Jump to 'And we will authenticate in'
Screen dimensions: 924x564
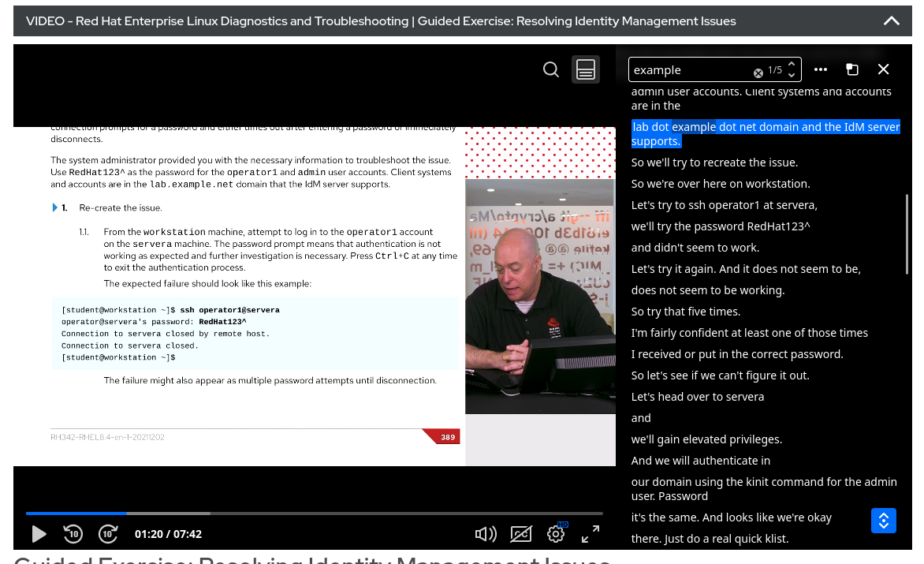coord(700,461)
